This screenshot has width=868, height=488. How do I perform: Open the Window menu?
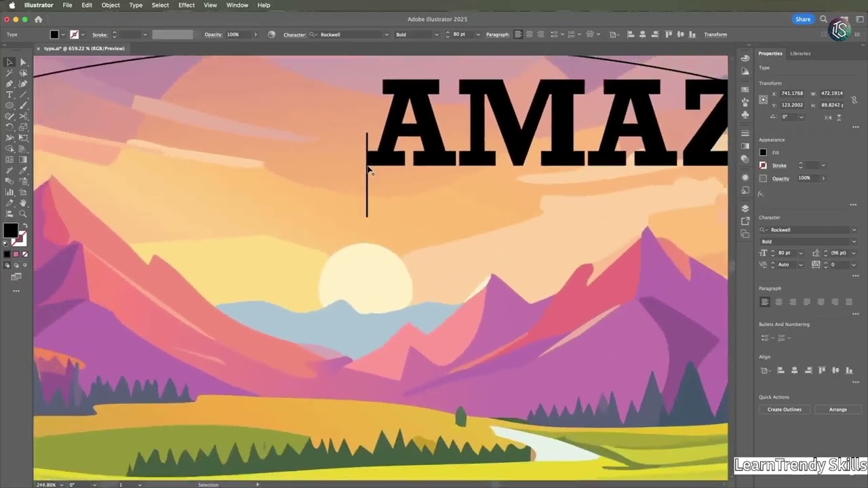click(237, 5)
